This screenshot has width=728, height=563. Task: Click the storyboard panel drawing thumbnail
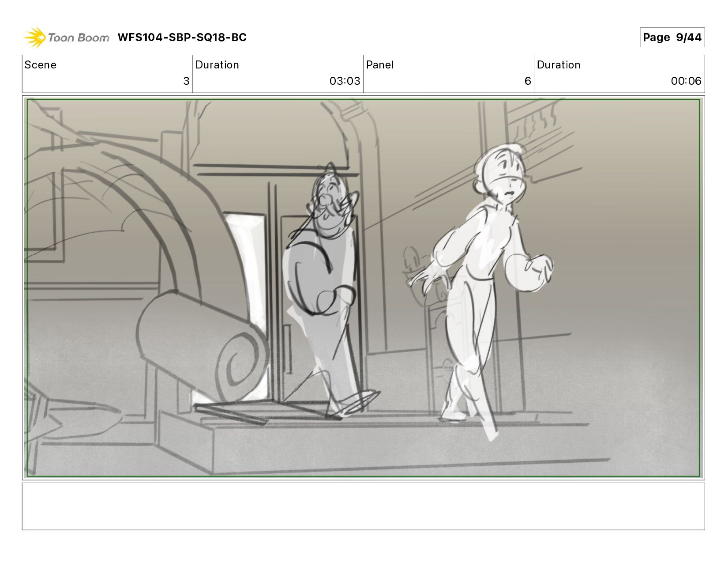click(x=364, y=288)
